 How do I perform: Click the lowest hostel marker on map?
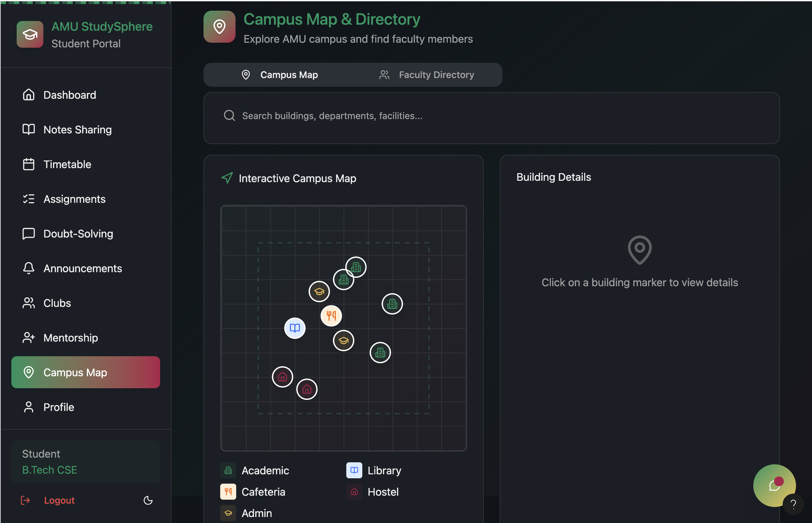point(307,389)
